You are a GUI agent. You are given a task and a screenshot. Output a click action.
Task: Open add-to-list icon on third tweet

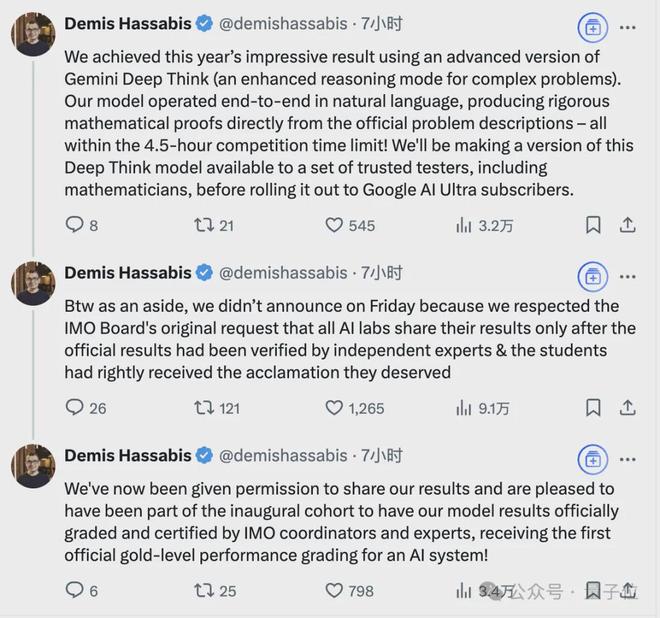coord(593,459)
